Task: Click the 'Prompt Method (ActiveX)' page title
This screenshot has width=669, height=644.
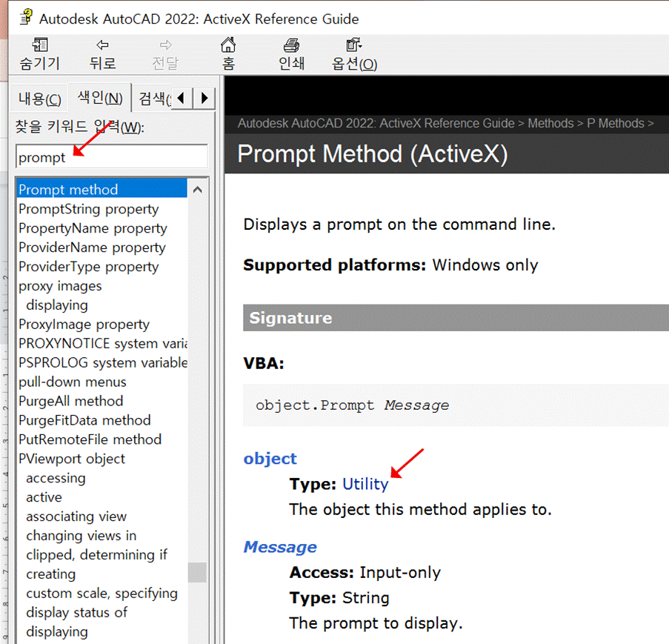Action: click(373, 153)
